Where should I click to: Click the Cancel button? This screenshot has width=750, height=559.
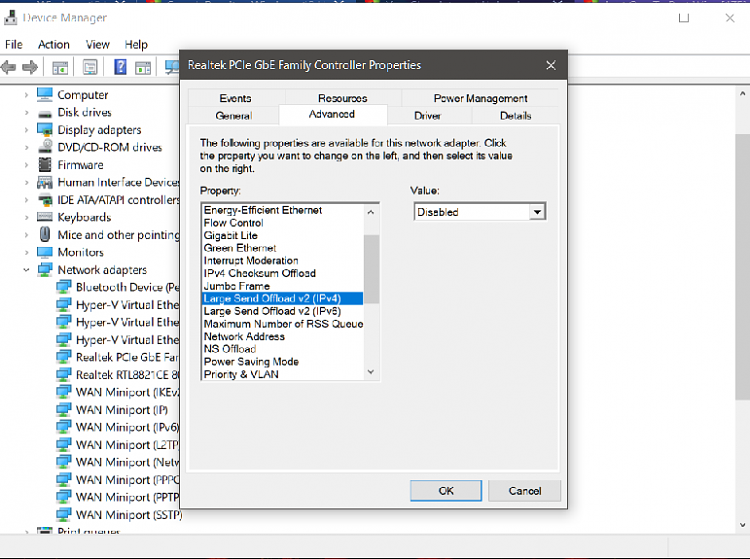tap(524, 491)
